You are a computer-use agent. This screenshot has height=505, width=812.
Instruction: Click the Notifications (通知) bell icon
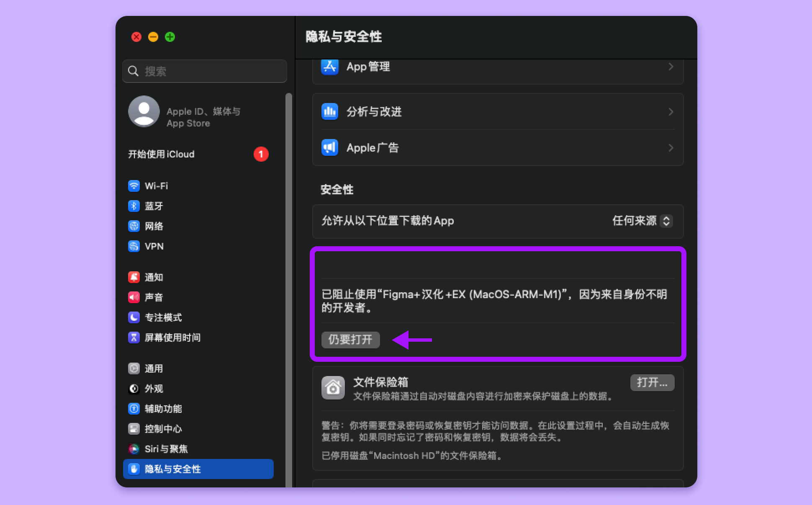[x=134, y=277]
